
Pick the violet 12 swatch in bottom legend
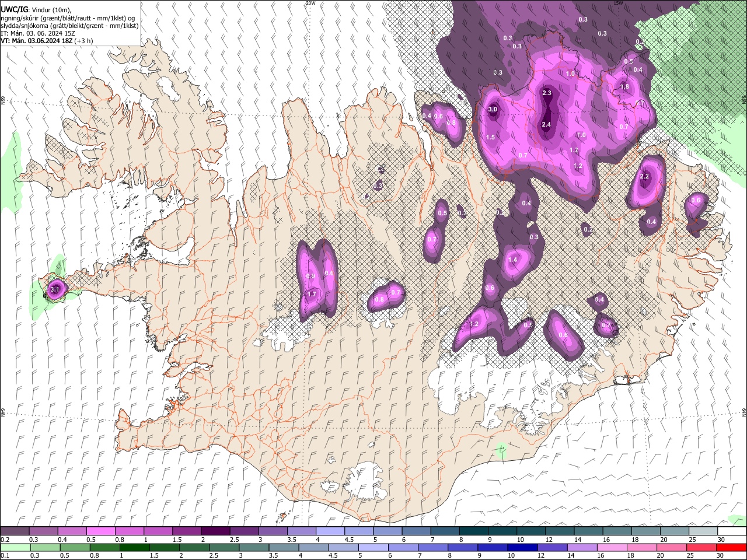(x=553, y=547)
